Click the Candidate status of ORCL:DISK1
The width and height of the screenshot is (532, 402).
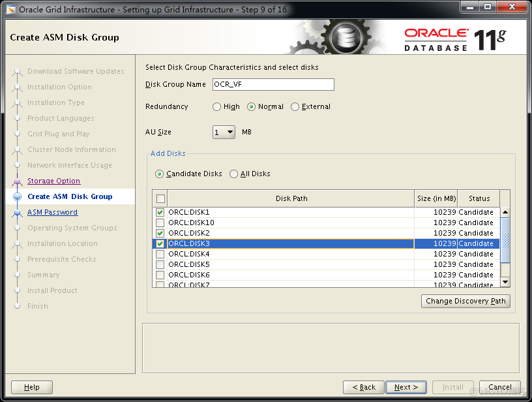click(x=476, y=213)
